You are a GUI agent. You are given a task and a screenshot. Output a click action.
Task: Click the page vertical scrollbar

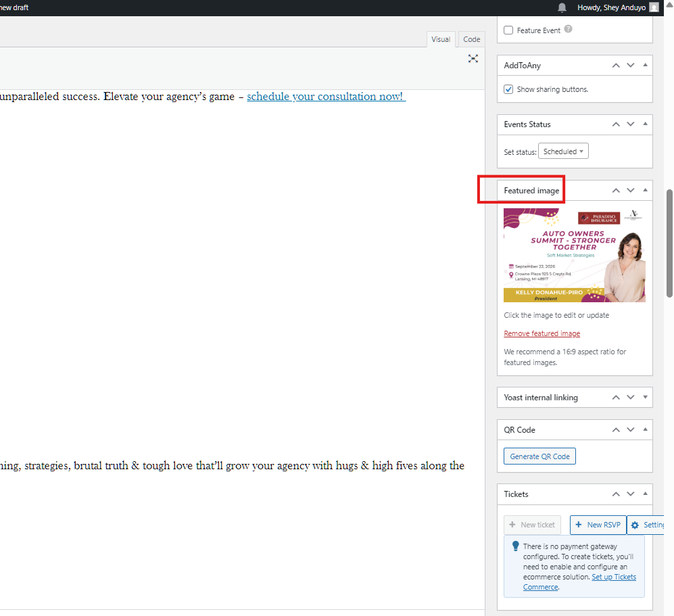(669, 243)
